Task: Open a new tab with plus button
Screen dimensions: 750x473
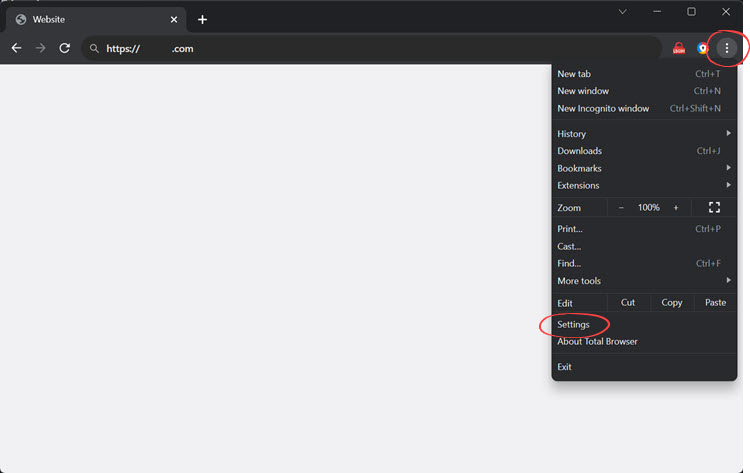Action: [202, 20]
